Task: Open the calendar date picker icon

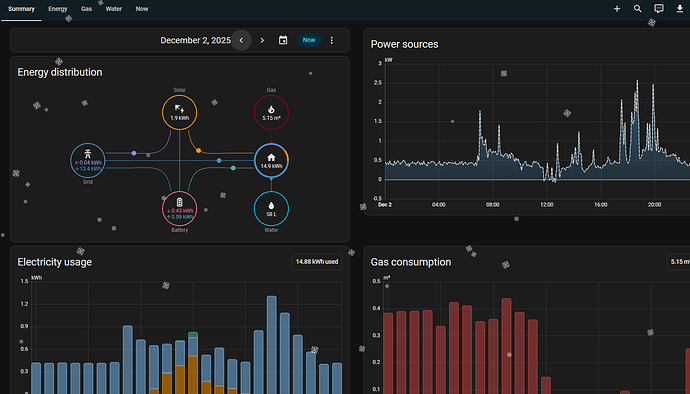Action: tap(283, 40)
